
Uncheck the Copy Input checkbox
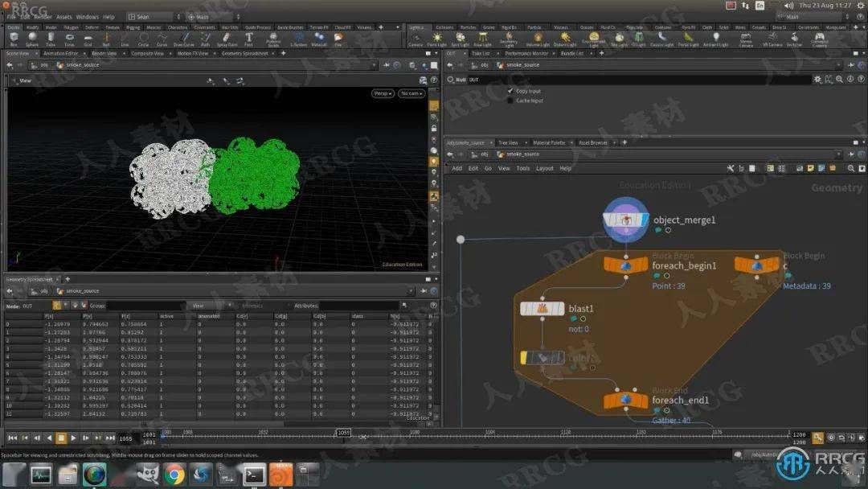coord(510,91)
